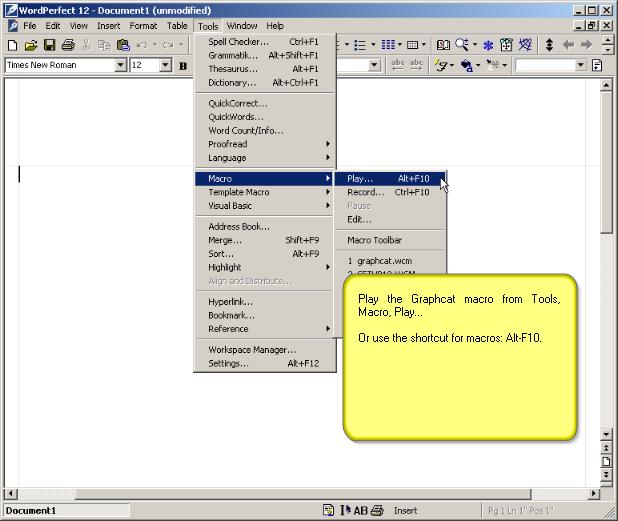Click the Shadow Cursor status bar icon
Screen dimensions: 618x521
346,511
